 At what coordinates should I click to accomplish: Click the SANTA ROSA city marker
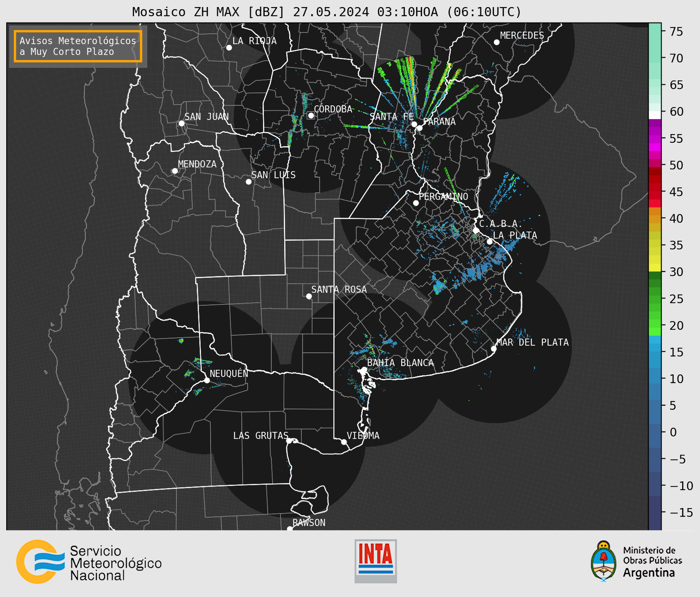pos(309,296)
